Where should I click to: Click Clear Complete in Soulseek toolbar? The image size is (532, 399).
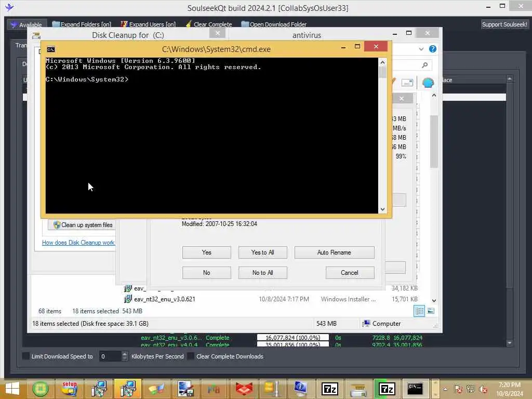click(209, 24)
